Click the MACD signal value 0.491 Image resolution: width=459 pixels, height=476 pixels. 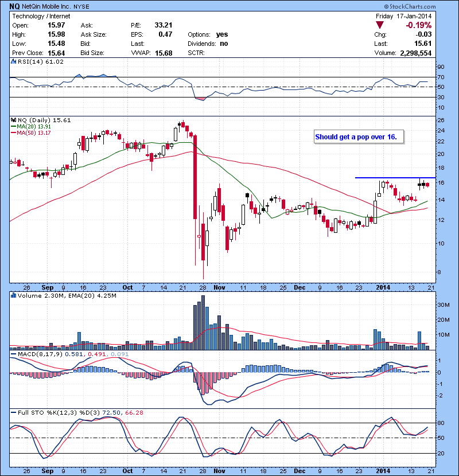(96, 354)
